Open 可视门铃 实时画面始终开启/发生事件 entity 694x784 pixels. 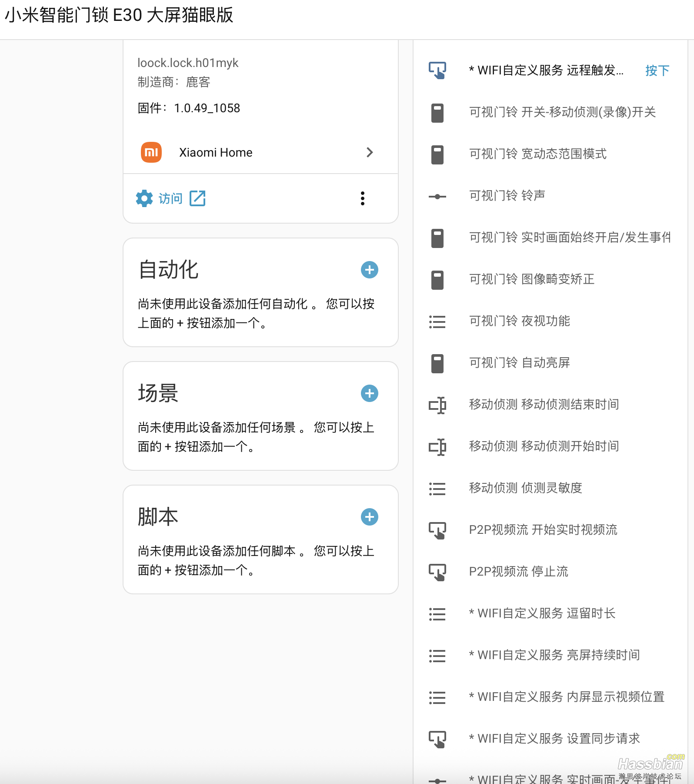point(570,238)
